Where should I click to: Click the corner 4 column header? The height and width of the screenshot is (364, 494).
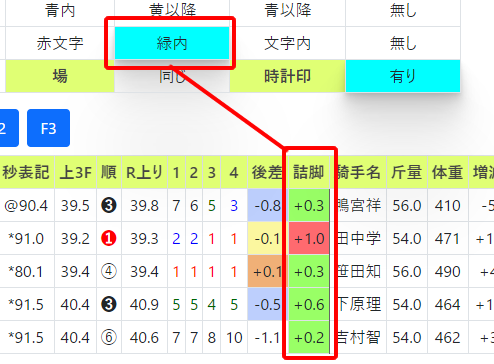pyautogui.click(x=234, y=172)
